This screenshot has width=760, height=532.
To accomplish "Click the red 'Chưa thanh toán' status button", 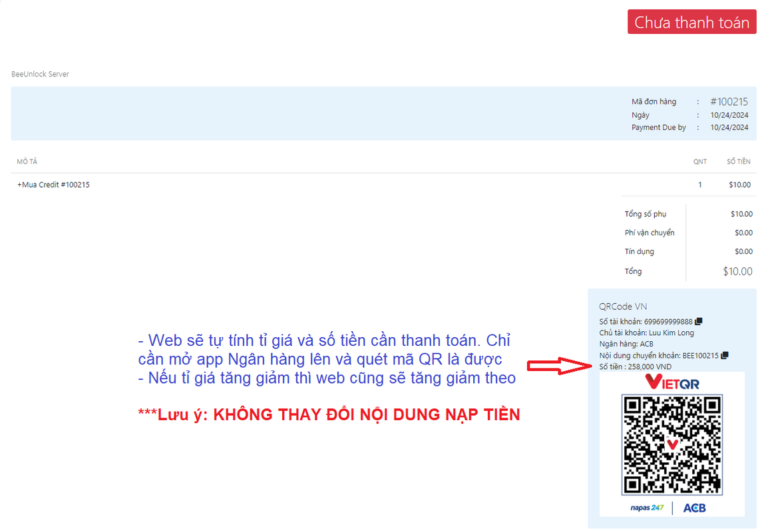I will click(x=691, y=22).
